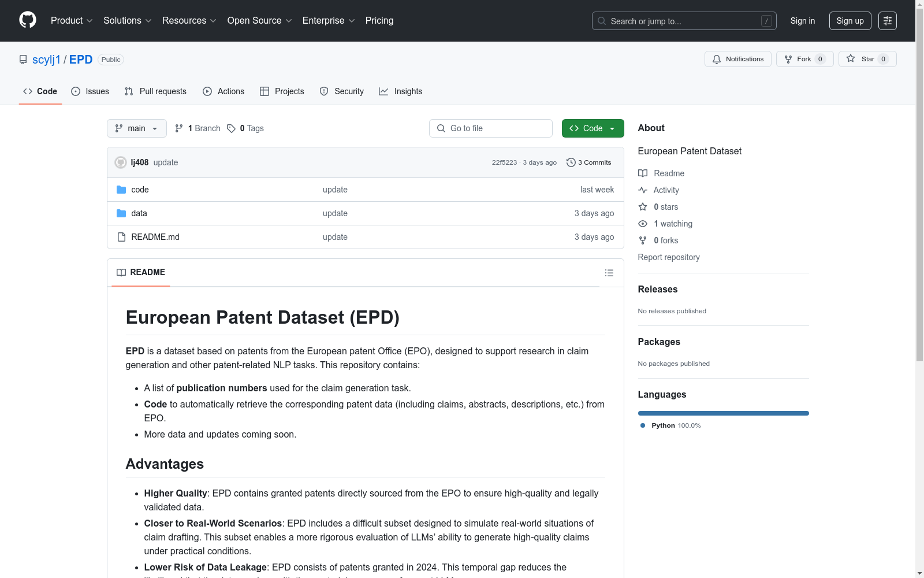Open the README outline list icon
The image size is (924, 578).
pyautogui.click(x=609, y=273)
